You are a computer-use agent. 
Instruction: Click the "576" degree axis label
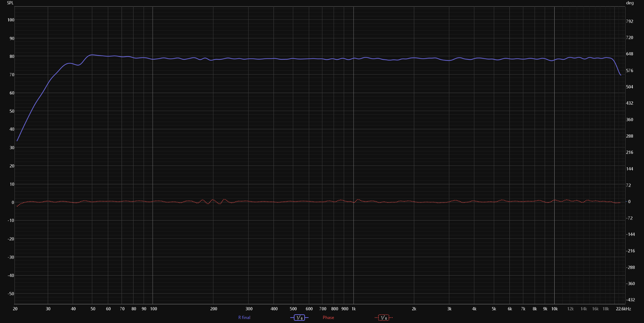630,71
